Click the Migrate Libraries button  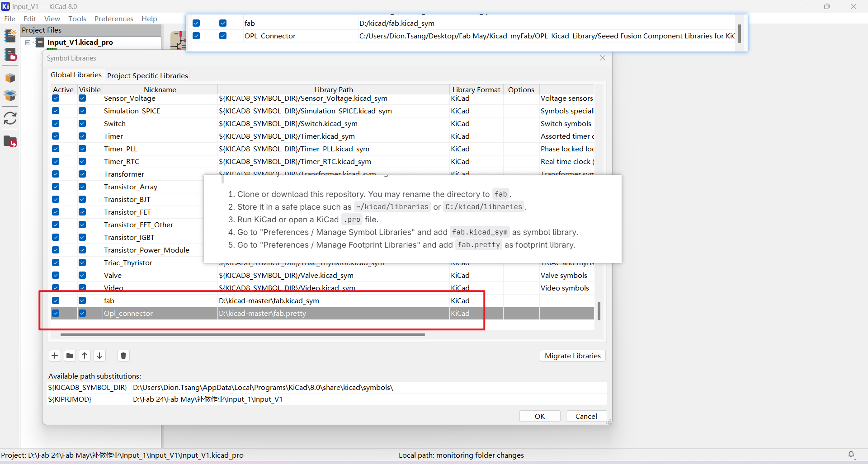(572, 356)
